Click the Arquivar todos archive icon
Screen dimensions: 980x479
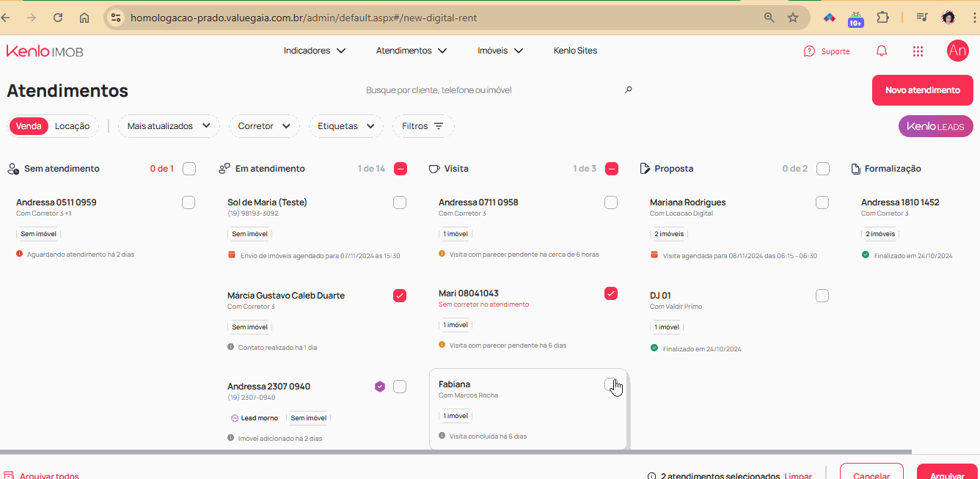9,475
